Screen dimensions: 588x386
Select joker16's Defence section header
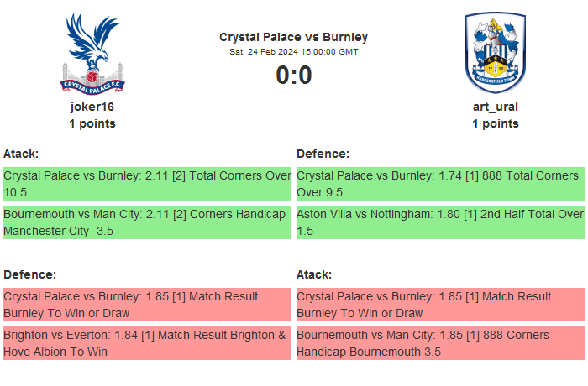tap(29, 274)
